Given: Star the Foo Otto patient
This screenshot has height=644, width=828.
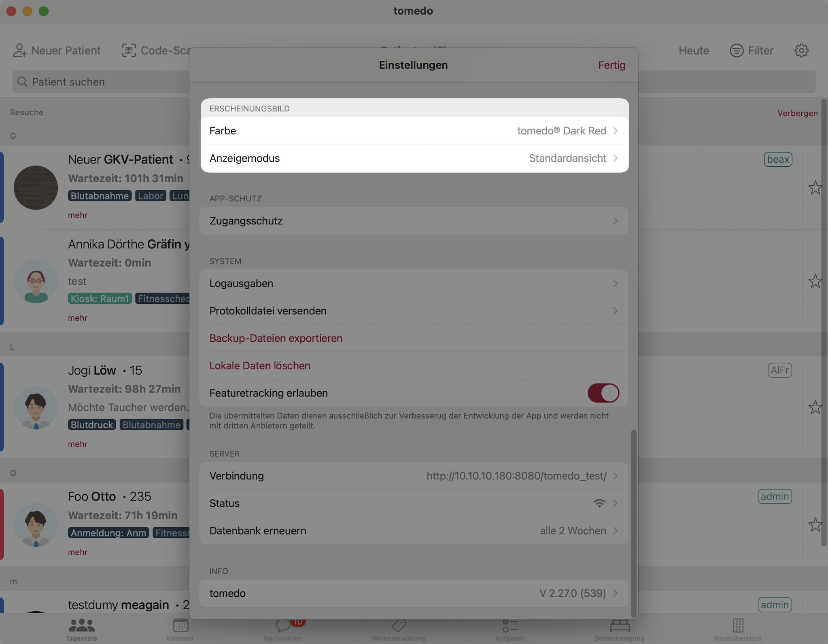Looking at the screenshot, I should click(x=815, y=525).
